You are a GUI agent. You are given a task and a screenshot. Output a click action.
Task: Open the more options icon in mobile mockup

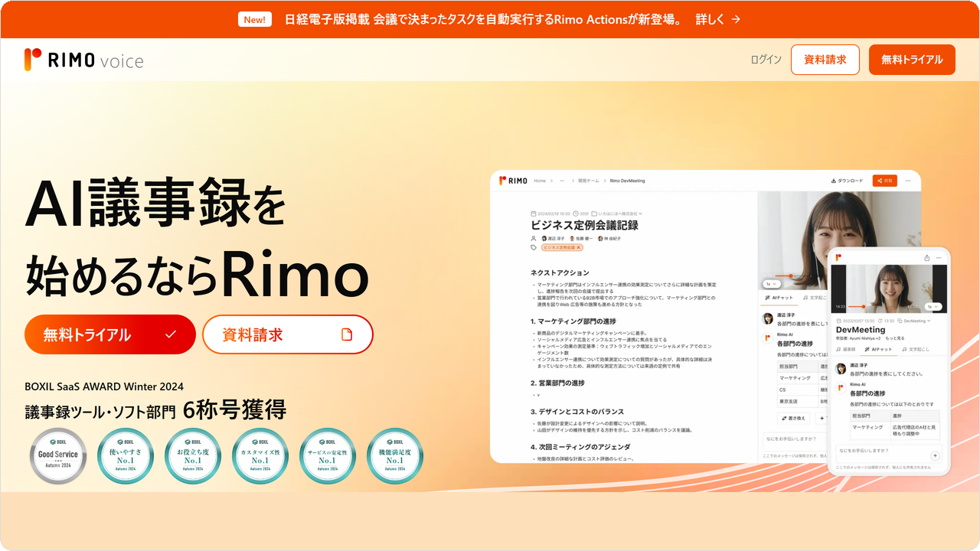[939, 258]
